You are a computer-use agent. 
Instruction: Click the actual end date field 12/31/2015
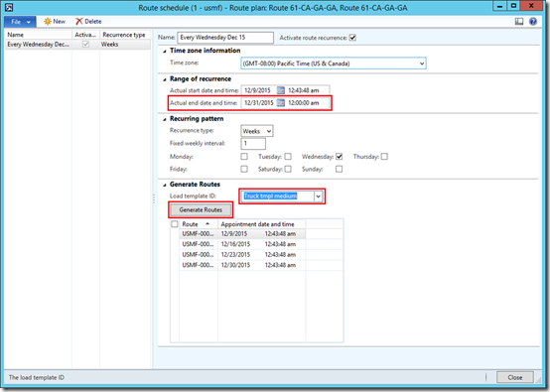point(259,103)
